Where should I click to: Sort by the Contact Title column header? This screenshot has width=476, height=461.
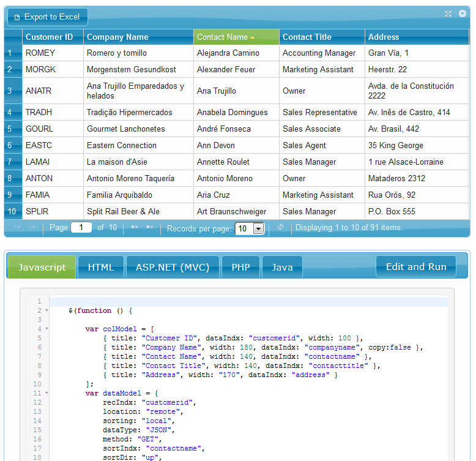[x=322, y=37]
